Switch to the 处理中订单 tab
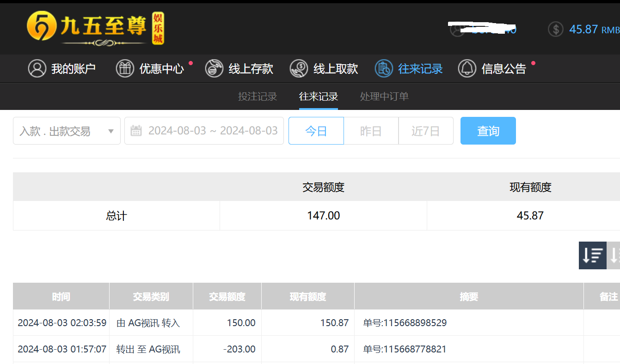620x364 pixels. coord(384,97)
